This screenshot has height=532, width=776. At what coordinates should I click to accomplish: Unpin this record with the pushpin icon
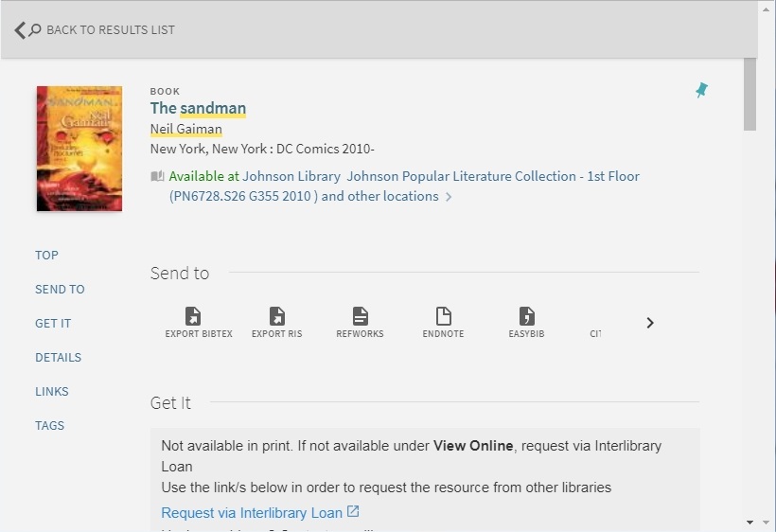701,90
